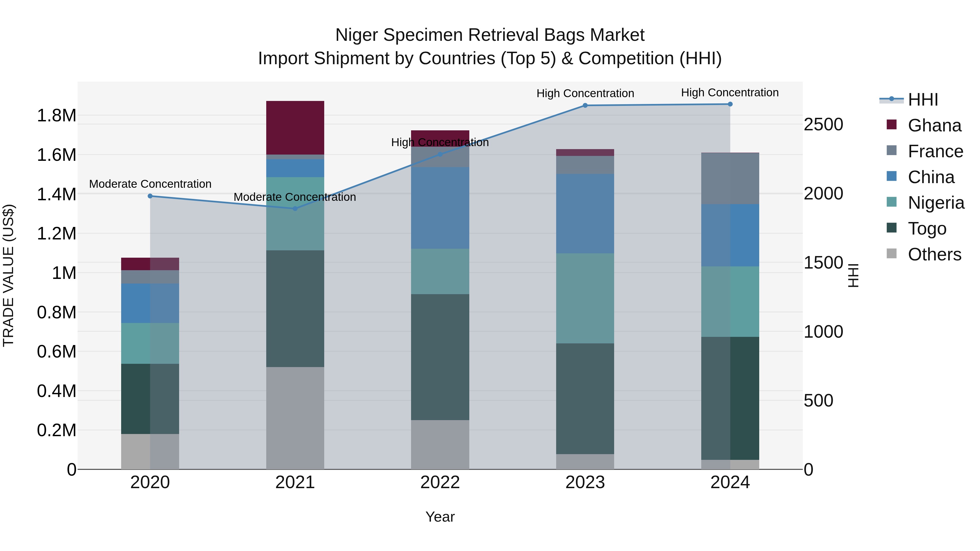The width and height of the screenshot is (980, 551).
Task: Click the Togo segment in the 2022 bar
Action: click(440, 357)
